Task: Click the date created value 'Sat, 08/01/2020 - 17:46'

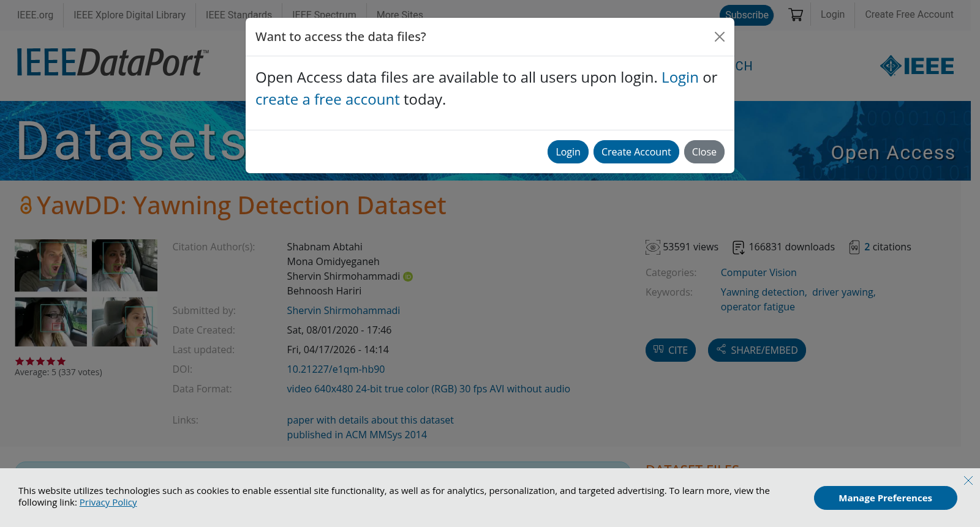Action: [x=339, y=331]
